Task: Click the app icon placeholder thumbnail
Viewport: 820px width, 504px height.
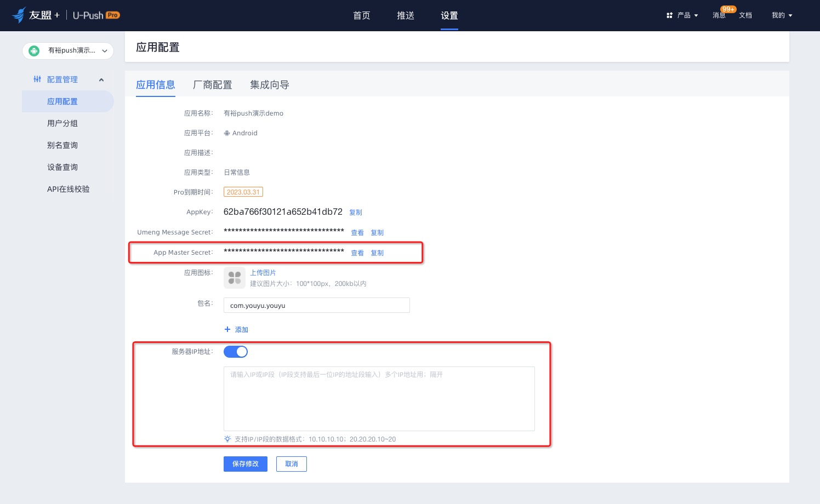Action: tap(235, 278)
